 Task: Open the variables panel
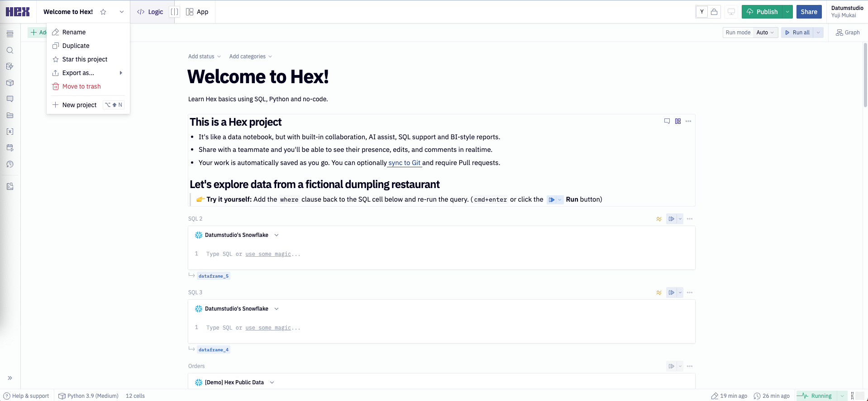(x=10, y=132)
